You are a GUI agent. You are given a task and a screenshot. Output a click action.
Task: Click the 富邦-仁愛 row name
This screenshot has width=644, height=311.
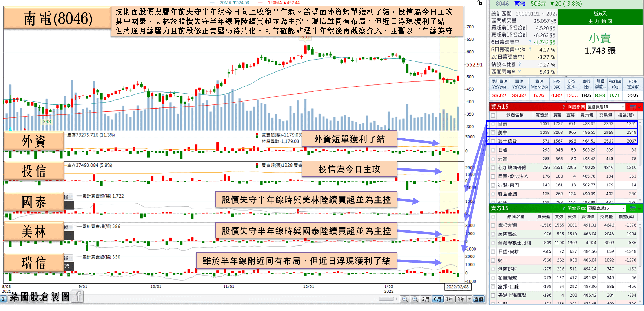(x=508, y=287)
